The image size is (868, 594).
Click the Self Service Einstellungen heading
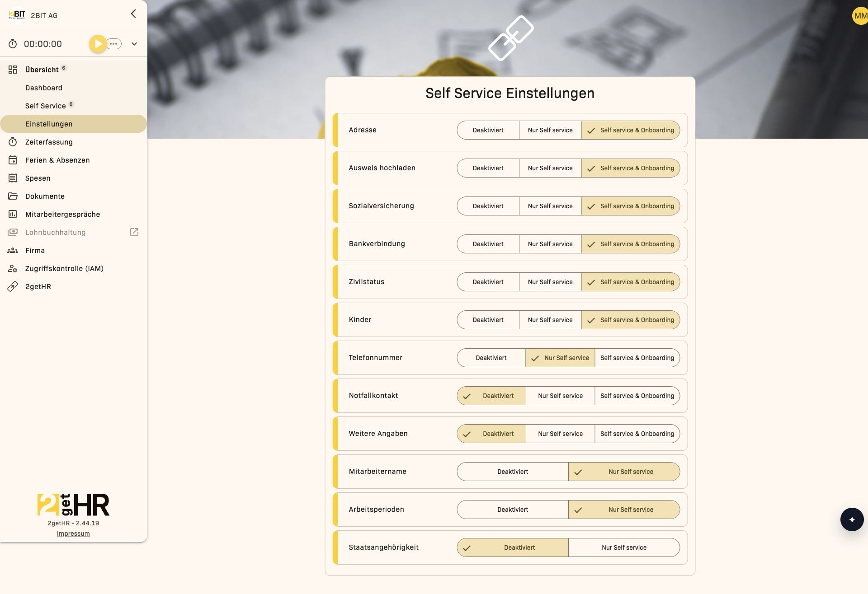[x=510, y=93]
